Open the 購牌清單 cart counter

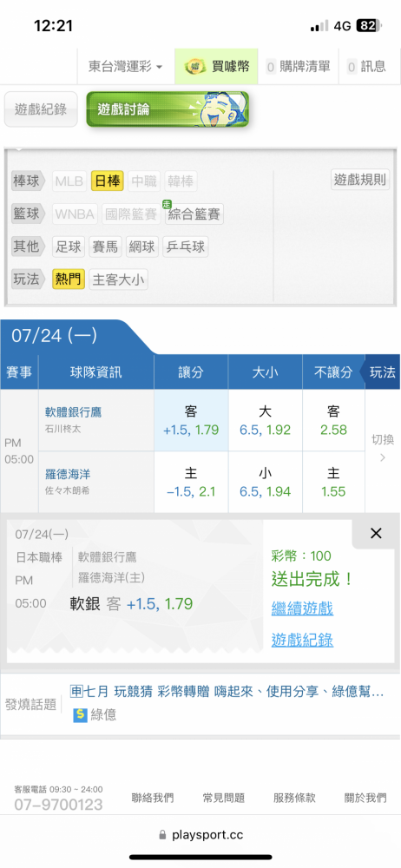298,67
